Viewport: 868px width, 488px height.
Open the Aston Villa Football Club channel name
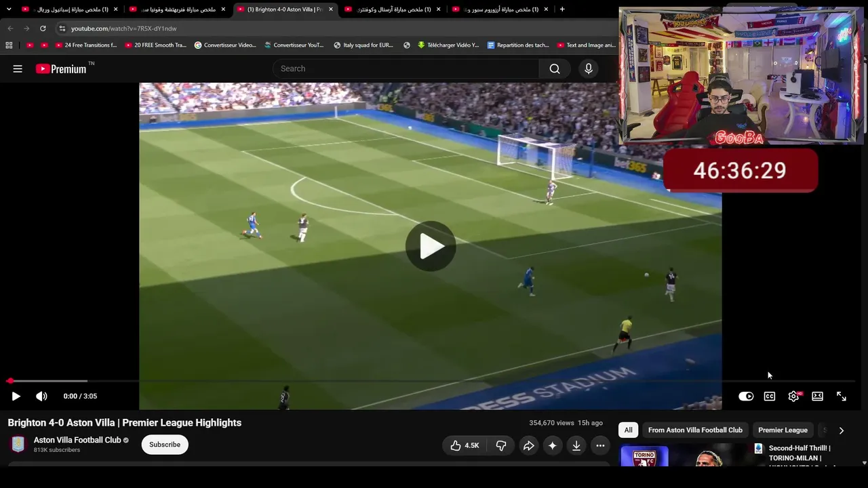coord(77,440)
